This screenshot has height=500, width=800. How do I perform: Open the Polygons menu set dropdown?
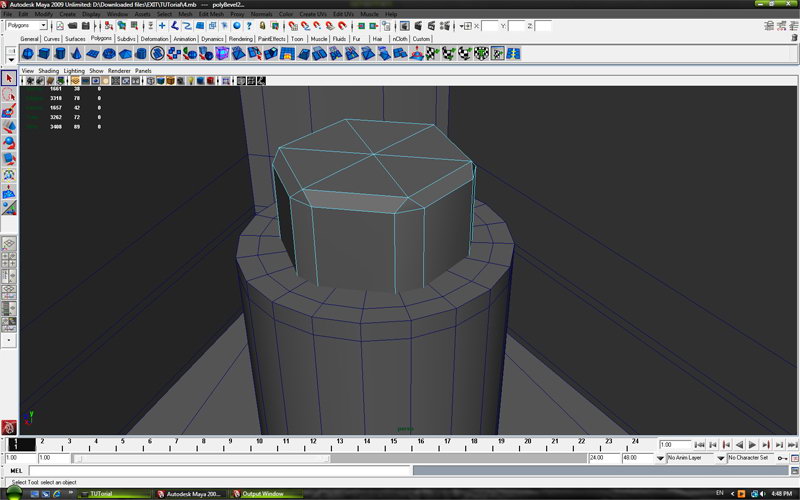(x=27, y=26)
